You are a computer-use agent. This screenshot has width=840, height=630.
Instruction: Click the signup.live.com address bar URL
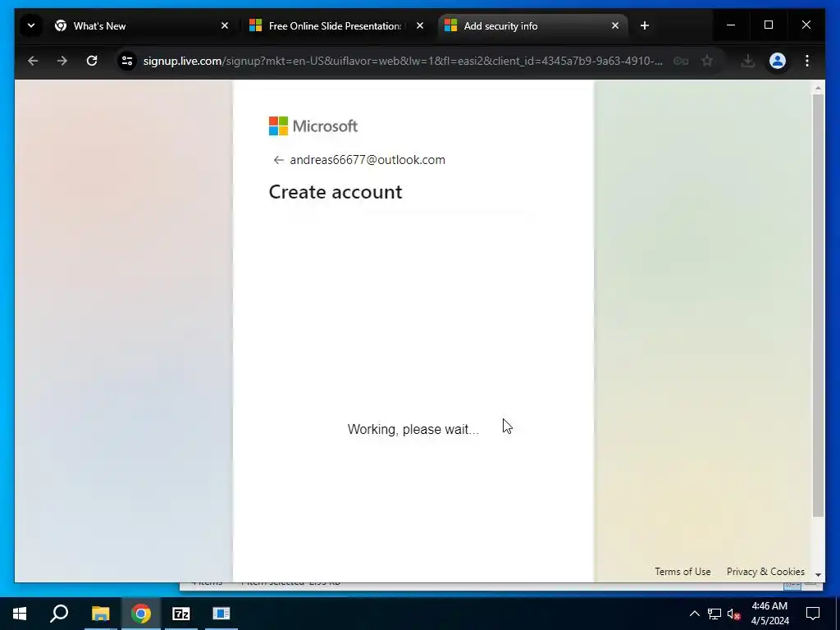tap(403, 61)
